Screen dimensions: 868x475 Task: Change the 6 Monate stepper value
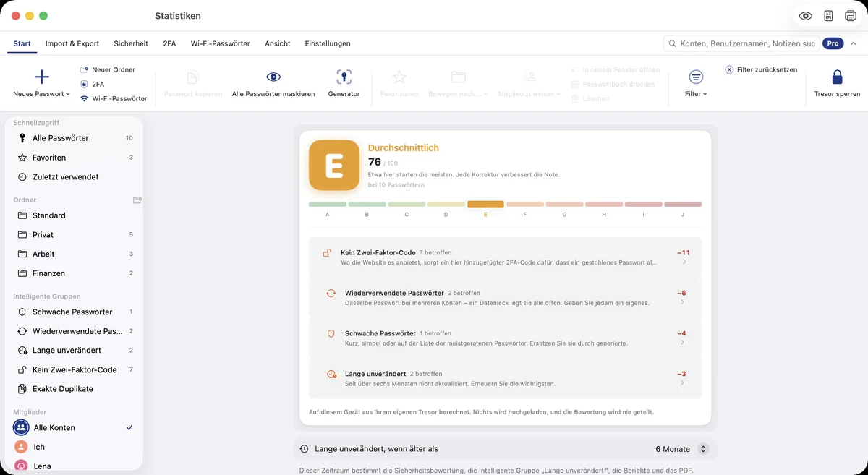click(702, 449)
